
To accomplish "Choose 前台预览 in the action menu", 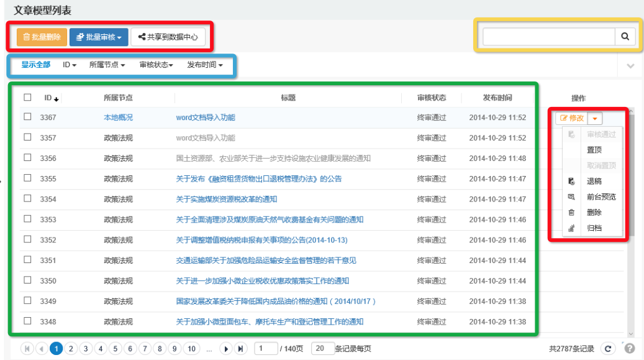I will coord(601,197).
